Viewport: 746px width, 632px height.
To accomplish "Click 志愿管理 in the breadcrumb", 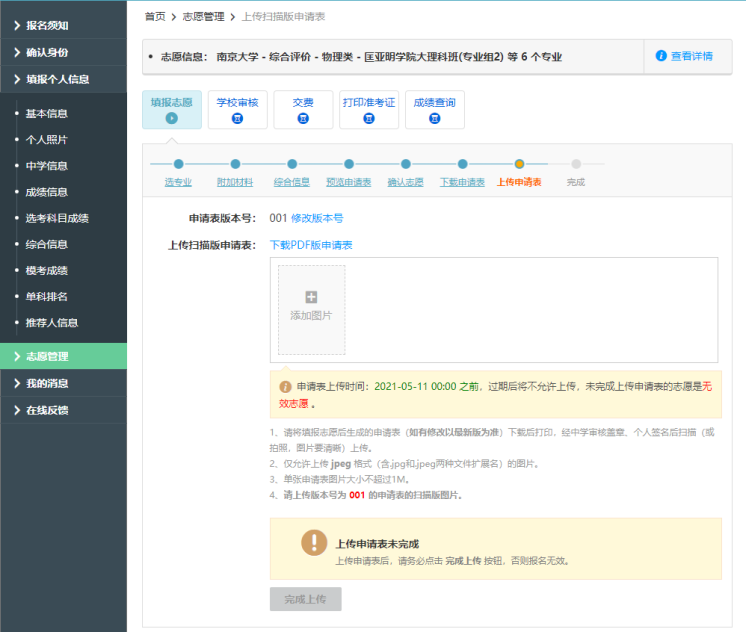I will coord(203,17).
